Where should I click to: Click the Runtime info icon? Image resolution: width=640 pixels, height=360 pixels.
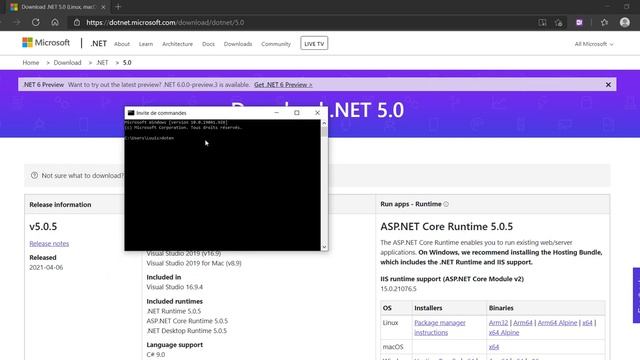coord(446,204)
